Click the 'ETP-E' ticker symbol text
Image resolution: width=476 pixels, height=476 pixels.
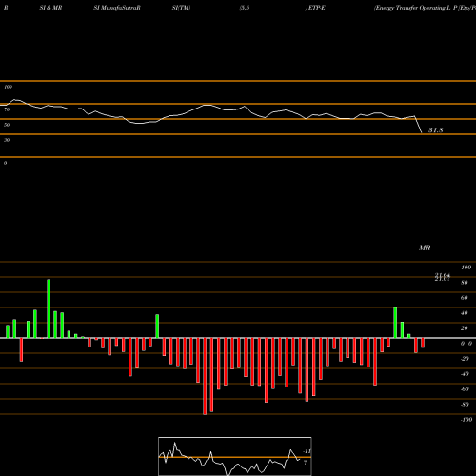coord(316,8)
